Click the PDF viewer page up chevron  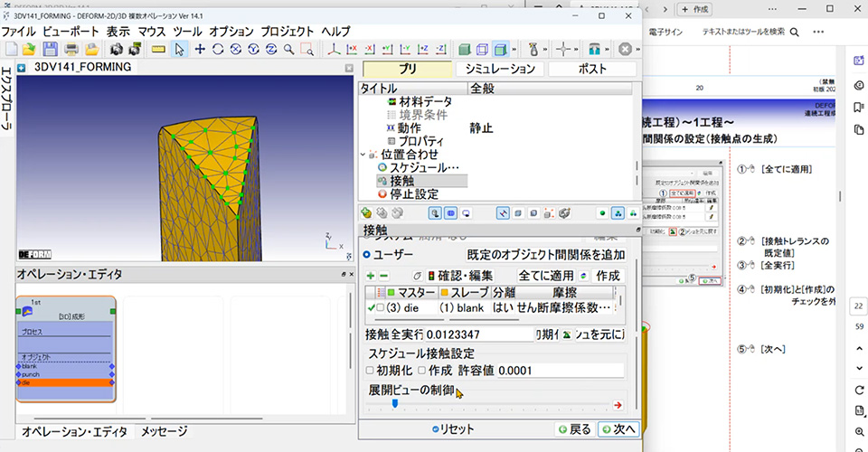(x=859, y=349)
